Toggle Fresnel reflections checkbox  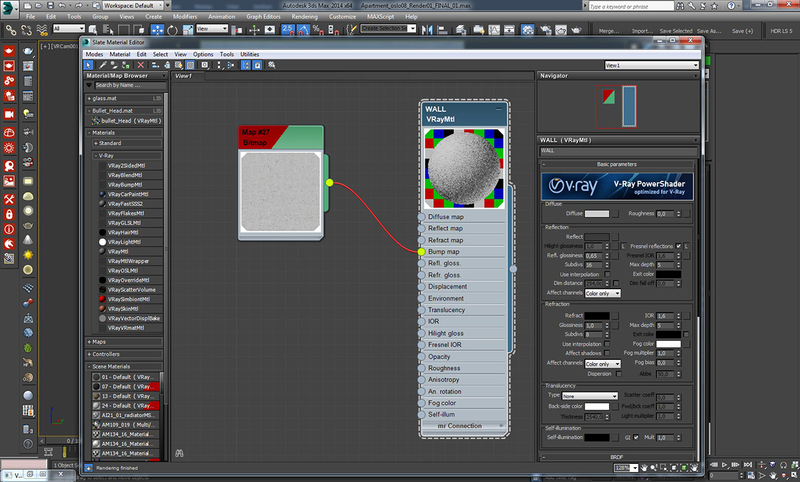click(x=679, y=246)
